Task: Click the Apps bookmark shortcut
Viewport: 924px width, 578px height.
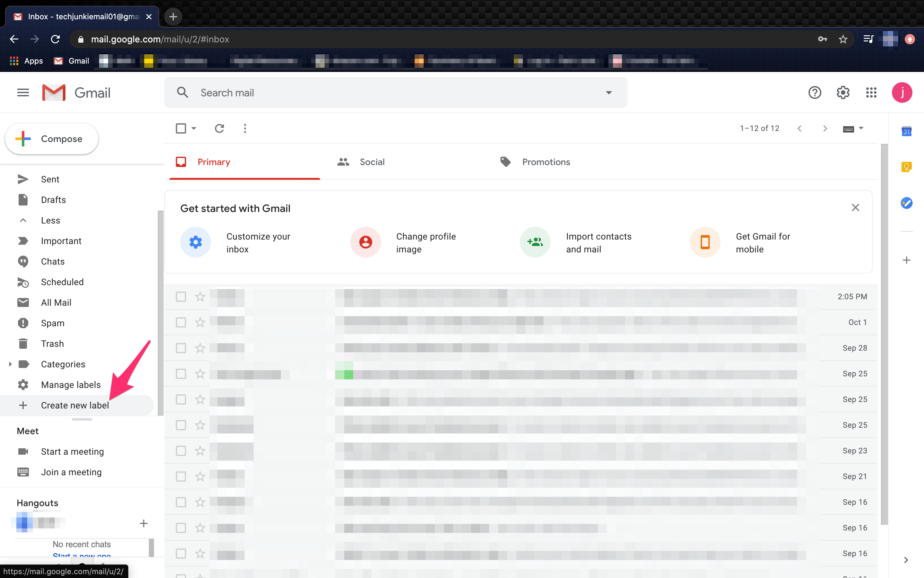Action: [x=26, y=61]
